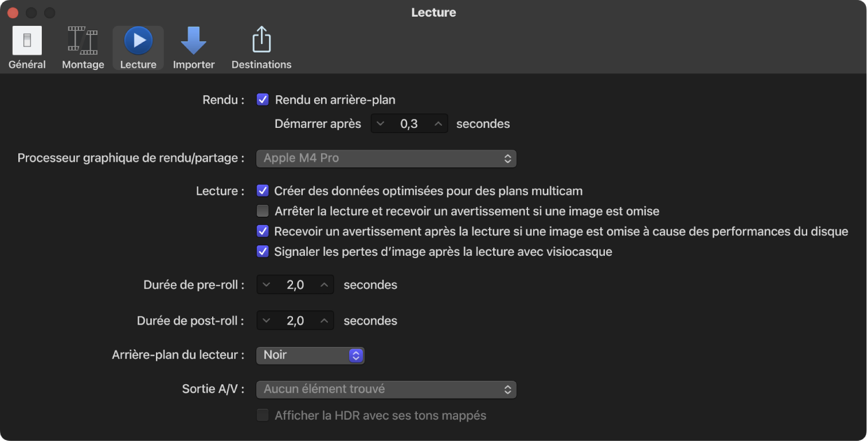Open the Processeur graphique de rendu/partage dropdown
The height and width of the screenshot is (441, 868).
tap(386, 158)
